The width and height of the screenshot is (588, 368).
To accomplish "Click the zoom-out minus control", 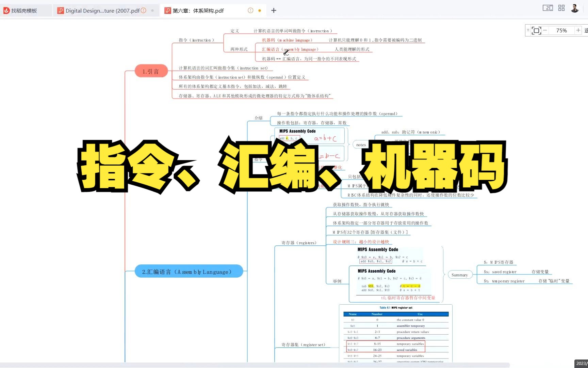I will [545, 30].
